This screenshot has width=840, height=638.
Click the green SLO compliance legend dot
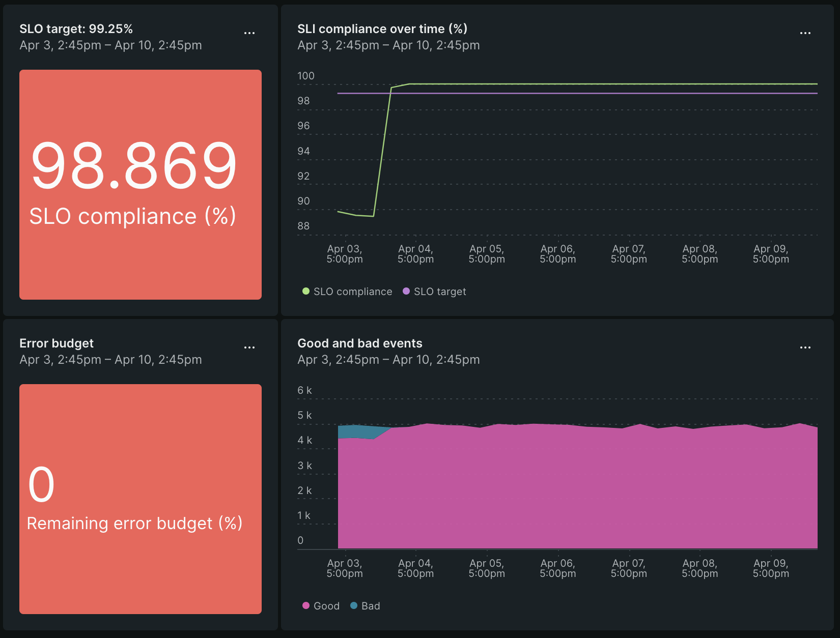(x=305, y=291)
